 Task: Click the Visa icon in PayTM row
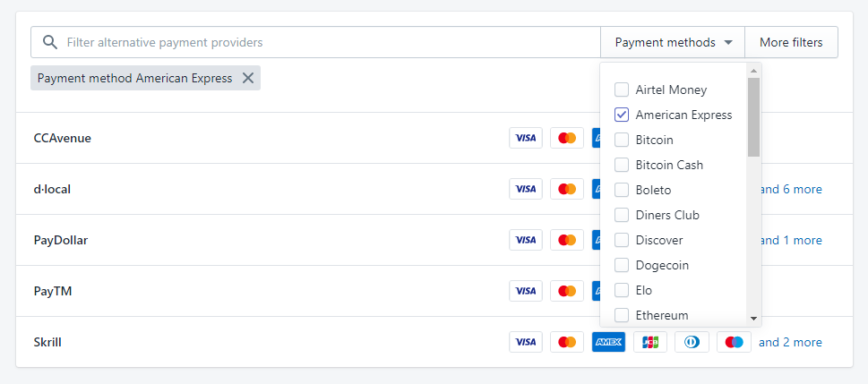[x=526, y=291]
